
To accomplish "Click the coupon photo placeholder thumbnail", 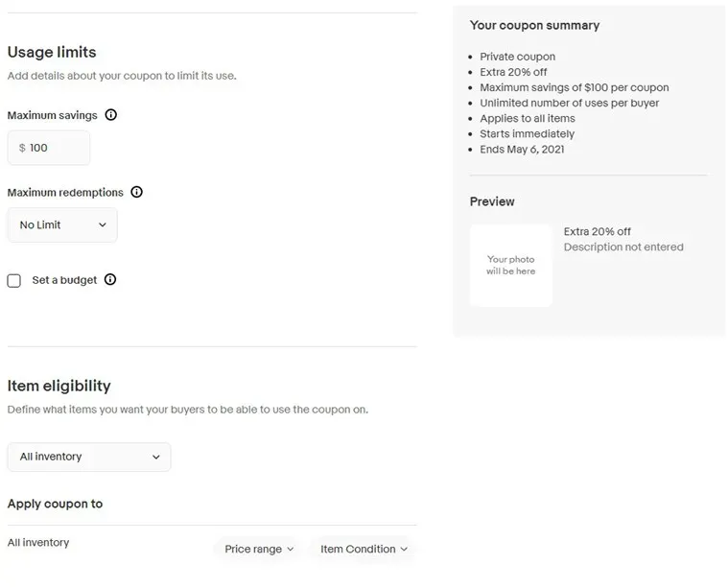I will pos(510,265).
